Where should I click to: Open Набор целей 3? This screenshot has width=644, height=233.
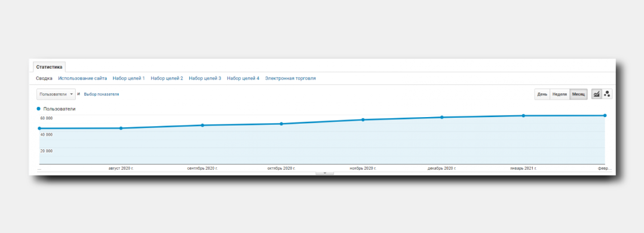(205, 78)
